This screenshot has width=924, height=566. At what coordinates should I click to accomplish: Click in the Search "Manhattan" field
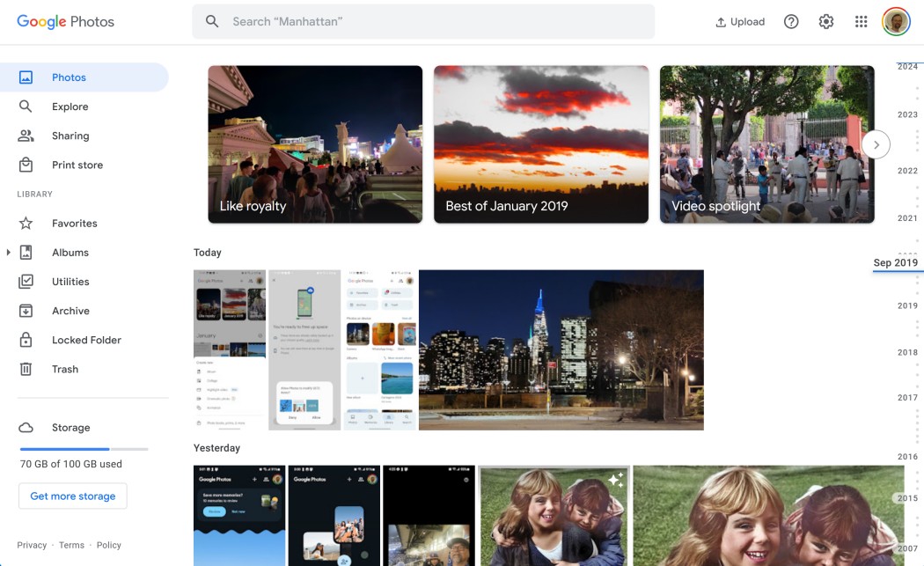tap(423, 22)
